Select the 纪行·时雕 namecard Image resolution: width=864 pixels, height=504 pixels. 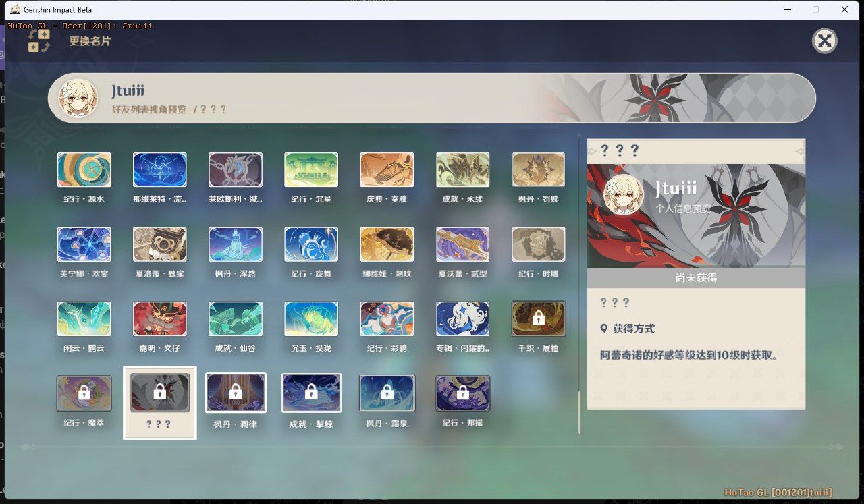[539, 244]
